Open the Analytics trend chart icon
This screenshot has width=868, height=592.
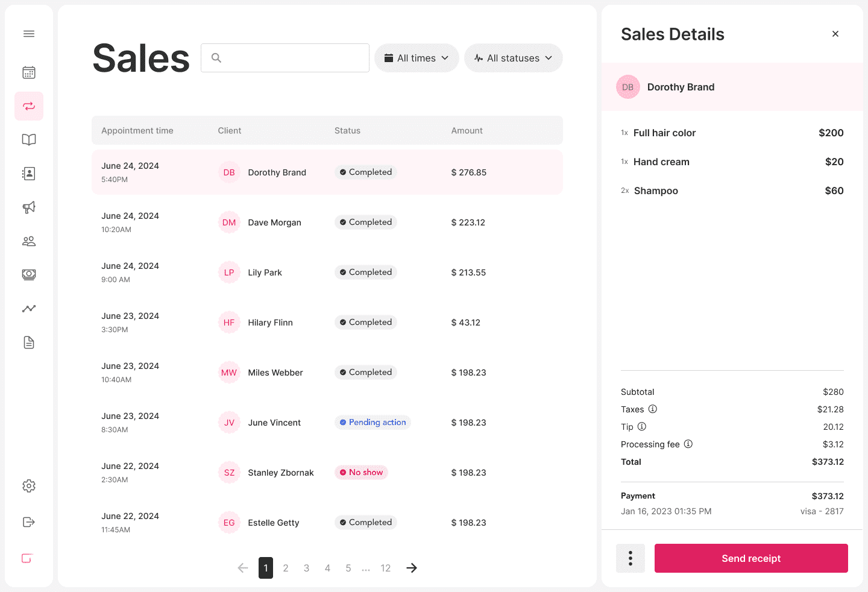(x=28, y=308)
